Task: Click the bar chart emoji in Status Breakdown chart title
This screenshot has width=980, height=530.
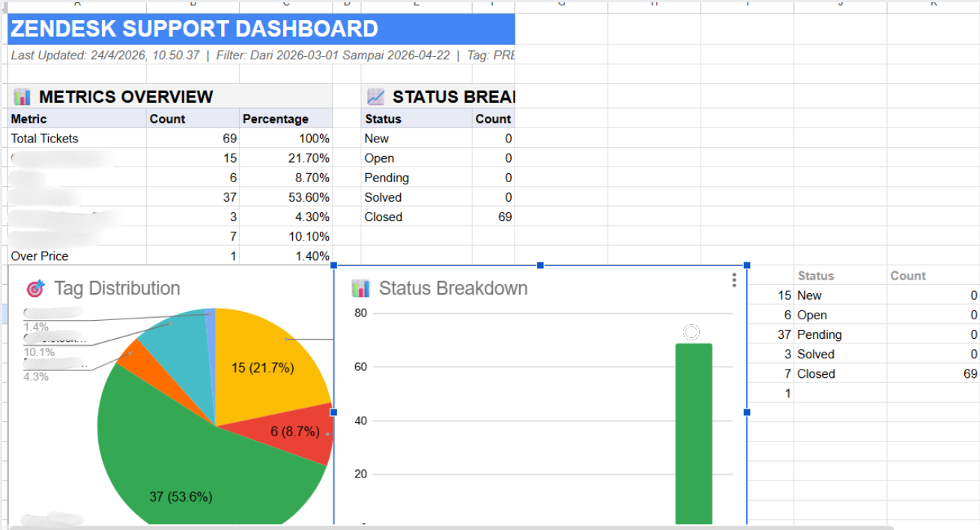Action: (361, 289)
